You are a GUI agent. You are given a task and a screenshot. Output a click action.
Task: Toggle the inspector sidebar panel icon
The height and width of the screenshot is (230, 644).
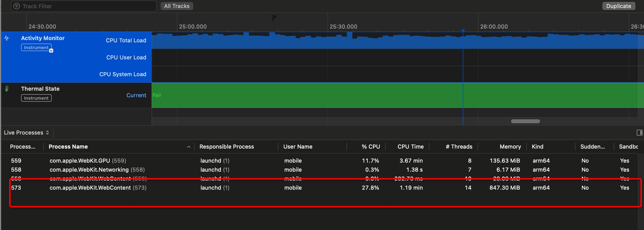tap(639, 133)
